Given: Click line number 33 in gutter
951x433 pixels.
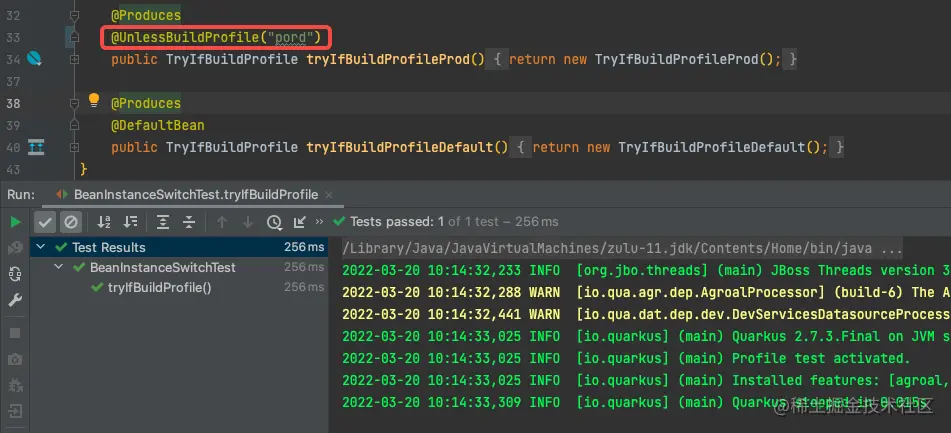Looking at the screenshot, I should 13,38.
